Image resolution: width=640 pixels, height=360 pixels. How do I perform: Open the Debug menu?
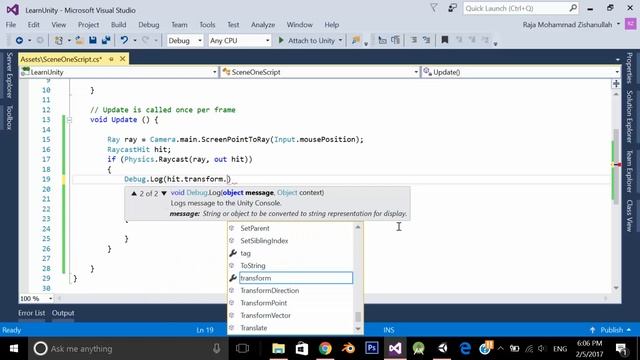[149, 25]
